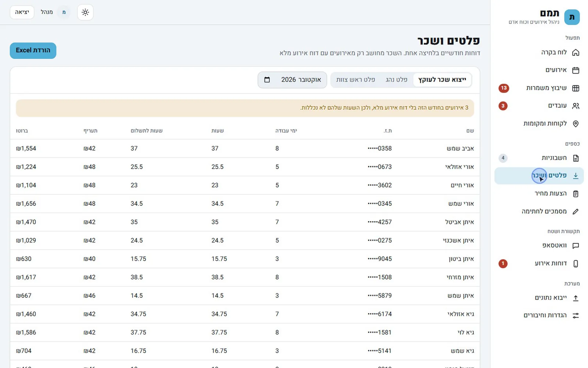Click the יציאה logout button
588x368 pixels.
pyautogui.click(x=22, y=12)
